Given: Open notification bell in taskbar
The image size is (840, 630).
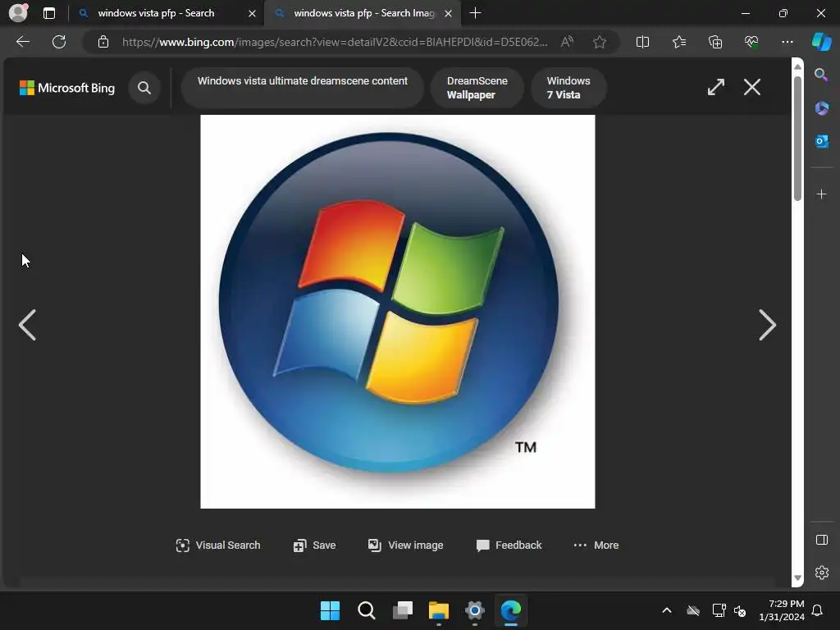Looking at the screenshot, I should click(x=818, y=610).
